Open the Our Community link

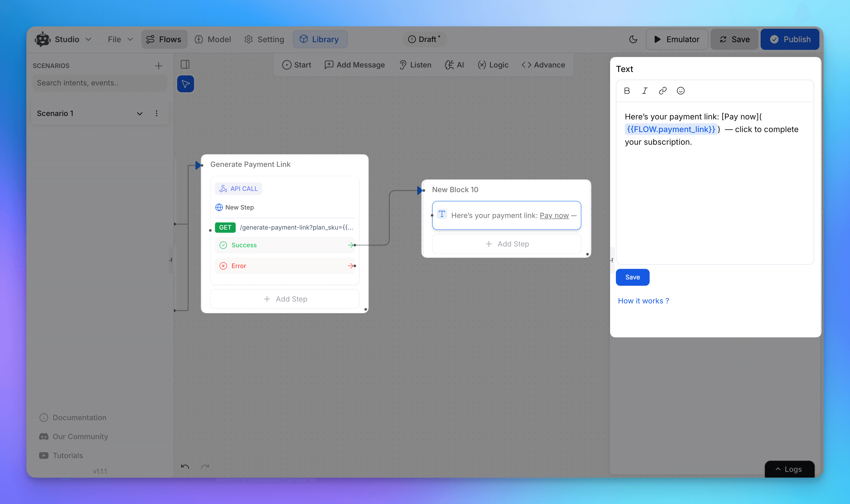(73, 437)
